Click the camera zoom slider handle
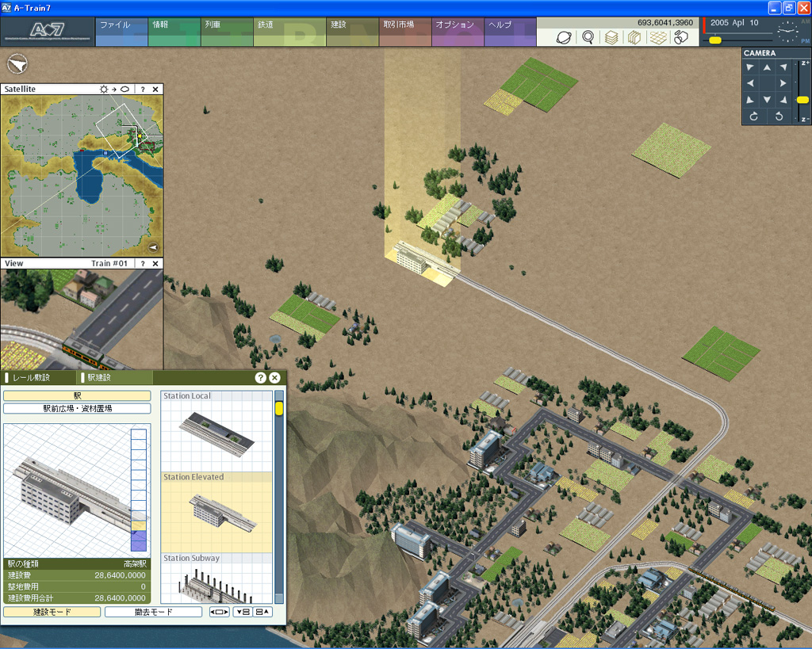The image size is (812, 649). (802, 100)
